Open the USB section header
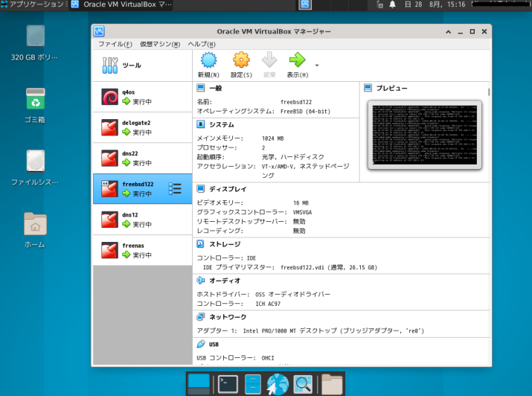This screenshot has height=396, width=532. (214, 345)
